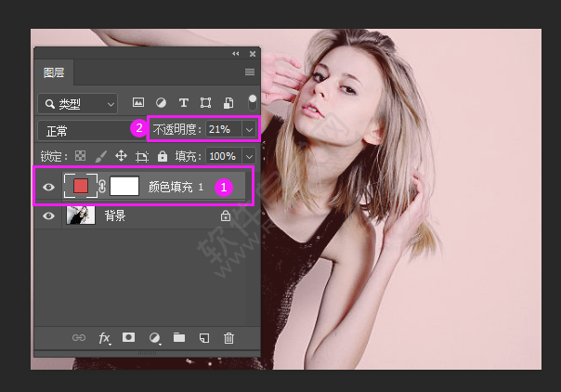The image size is (561, 392).
Task: Click the pixel layer filter icon
Action: click(138, 103)
